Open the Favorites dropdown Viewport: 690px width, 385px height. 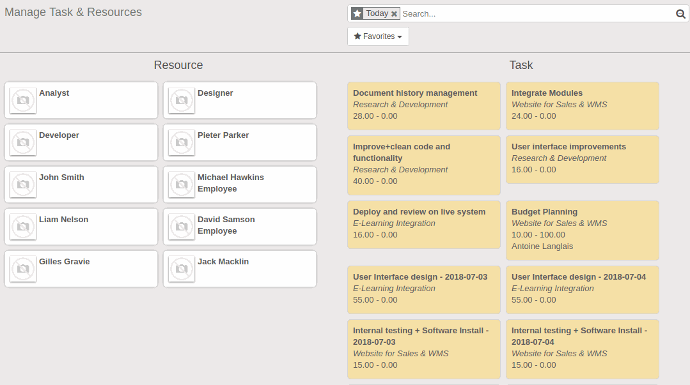point(378,37)
